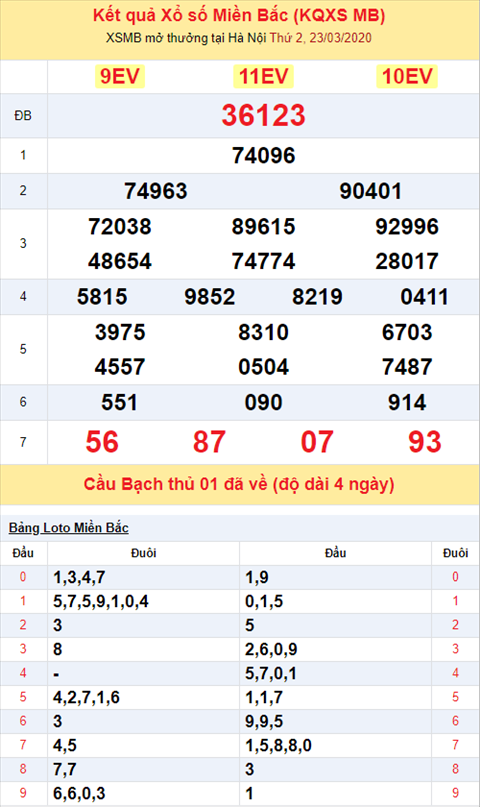Click loto head values '9,9,5'
Viewport: 480px width, 807px height.
[264, 722]
